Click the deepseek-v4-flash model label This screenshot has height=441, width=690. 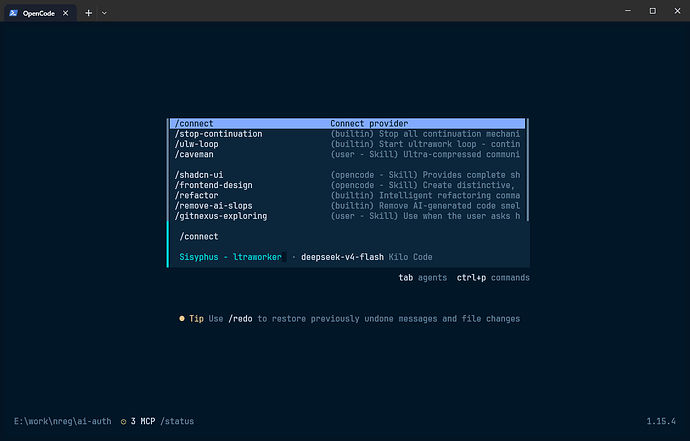click(342, 257)
